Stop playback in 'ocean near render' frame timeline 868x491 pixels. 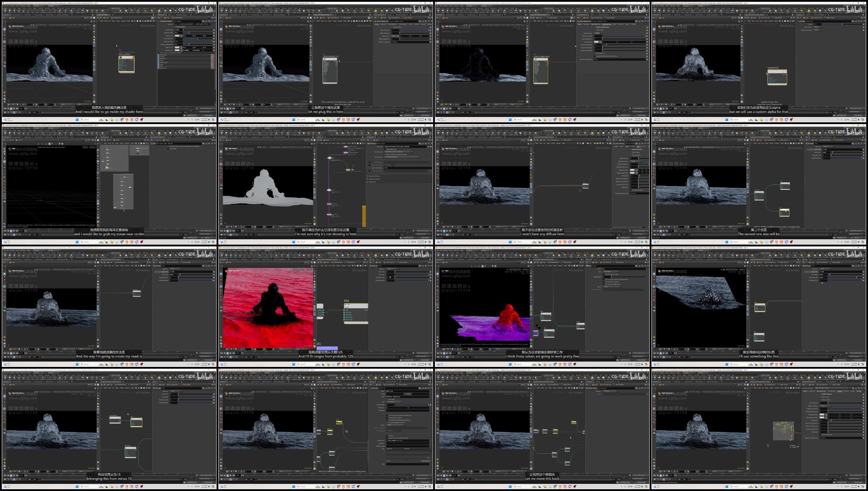tap(11, 231)
